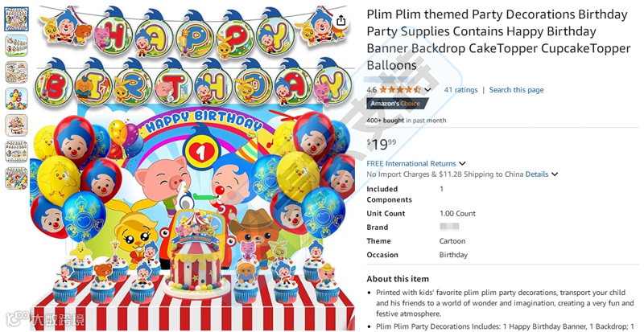Click the share icon on product image
Viewport: 644px width, 332px height.
pos(341,21)
